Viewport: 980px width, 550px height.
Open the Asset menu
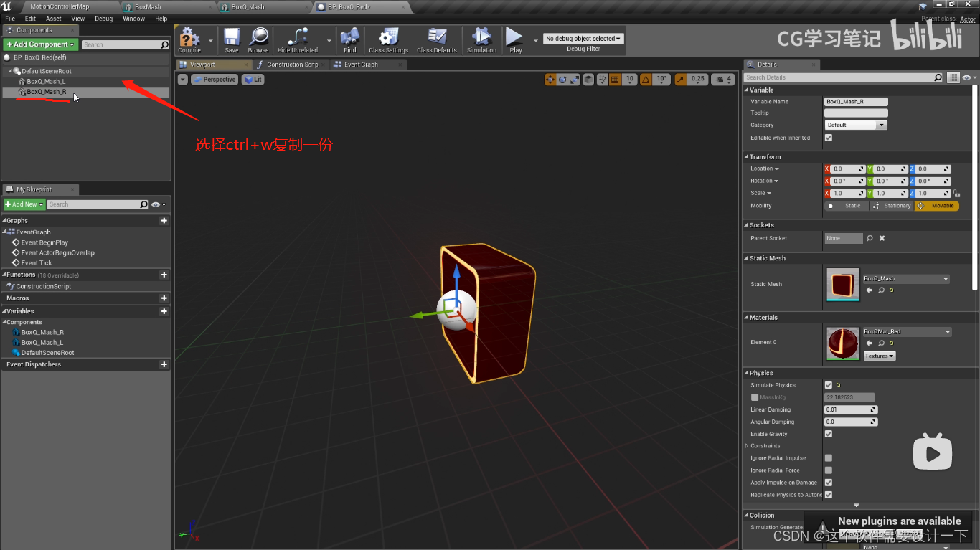tap(54, 19)
